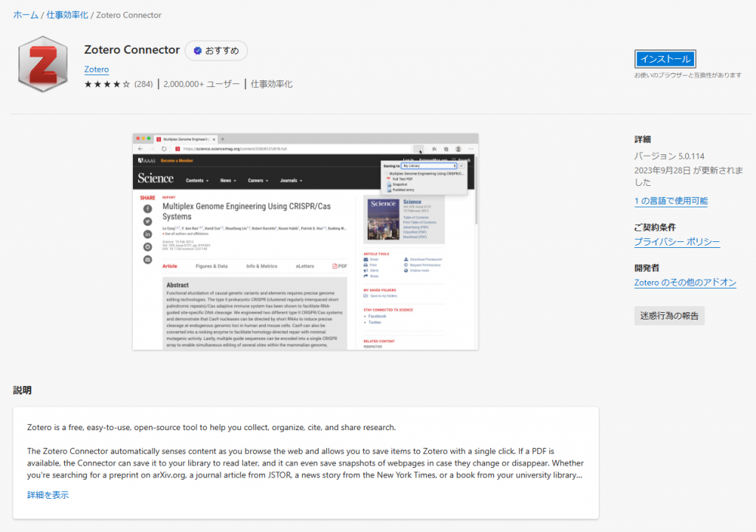Click the red Zotero Z logo icon
Viewport: 756px width, 532px height.
click(43, 64)
